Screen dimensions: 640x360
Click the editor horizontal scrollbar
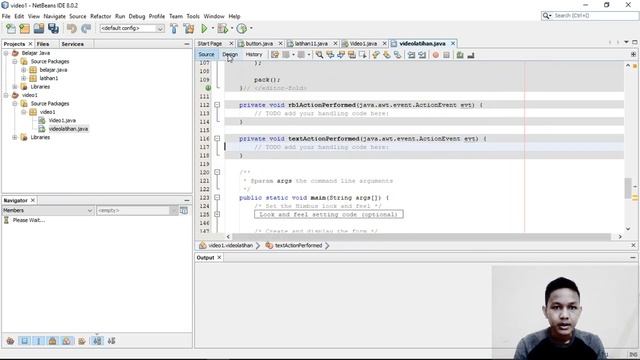point(421,237)
